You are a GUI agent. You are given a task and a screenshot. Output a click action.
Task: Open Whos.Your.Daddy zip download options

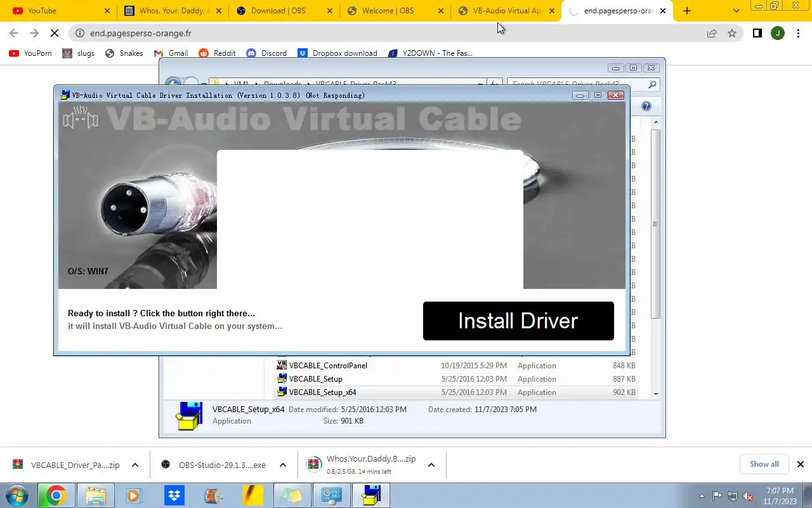click(431, 465)
